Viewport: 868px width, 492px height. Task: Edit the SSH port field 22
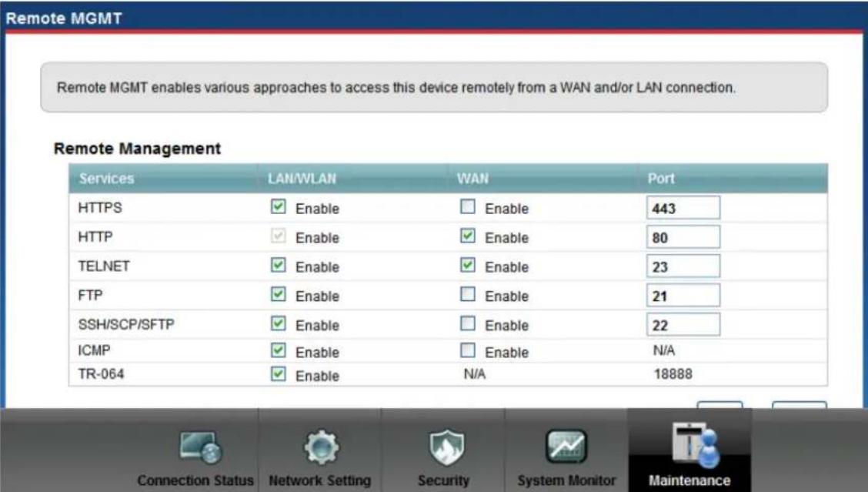(683, 325)
